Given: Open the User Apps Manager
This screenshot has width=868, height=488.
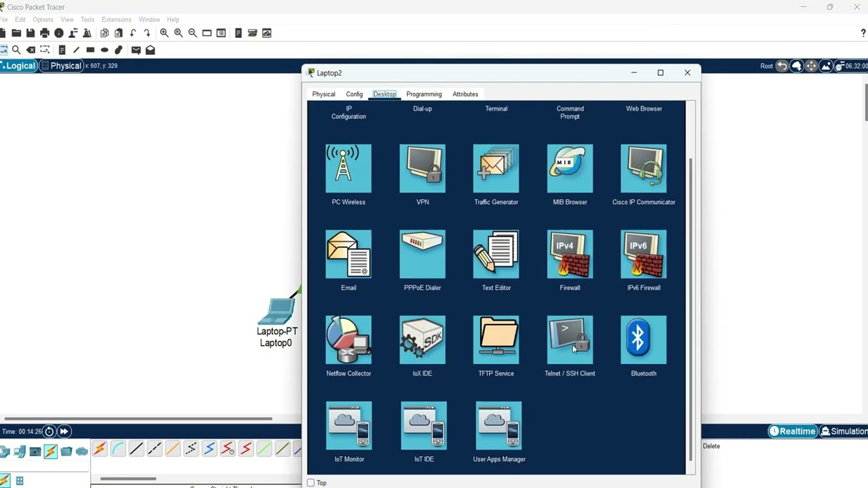Looking at the screenshot, I should [499, 426].
